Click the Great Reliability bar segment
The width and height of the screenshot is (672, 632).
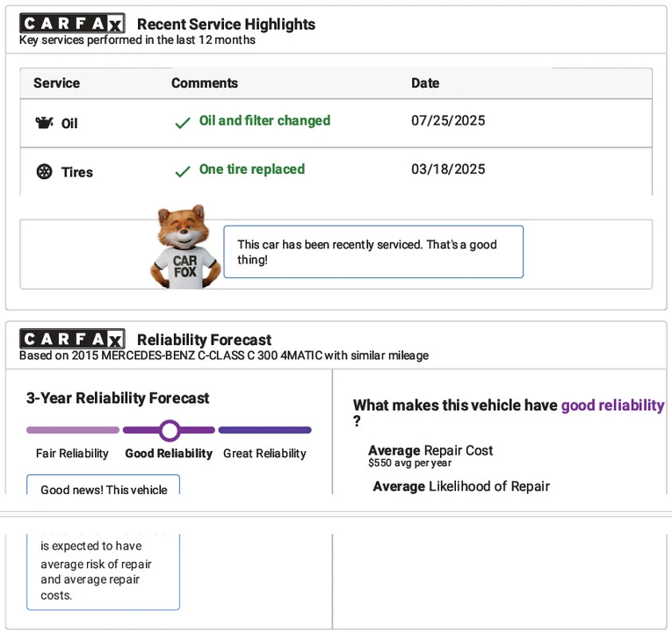tap(265, 430)
